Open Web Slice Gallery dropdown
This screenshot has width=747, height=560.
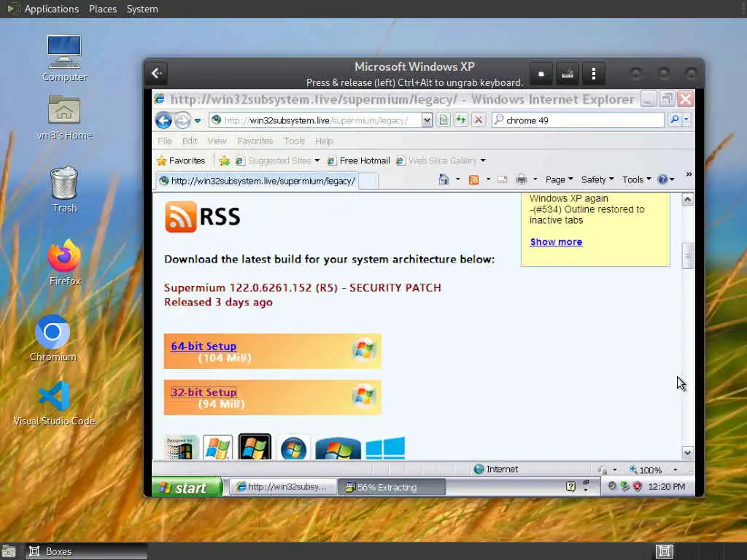[441, 161]
